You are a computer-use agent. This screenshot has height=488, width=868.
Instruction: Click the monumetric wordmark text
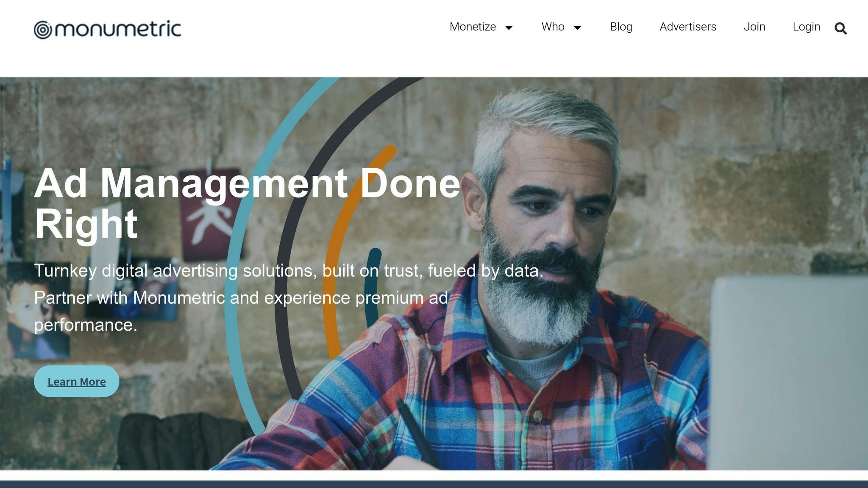pyautogui.click(x=118, y=29)
